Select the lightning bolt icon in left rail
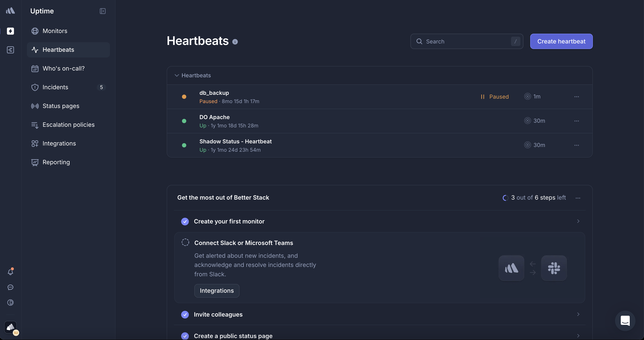644x340 pixels. 10,31
